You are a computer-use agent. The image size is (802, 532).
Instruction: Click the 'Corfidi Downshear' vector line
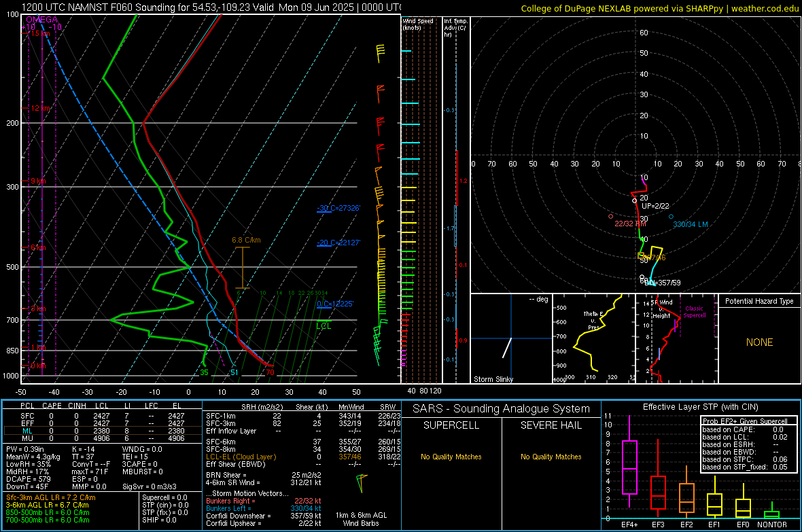[x=264, y=516]
